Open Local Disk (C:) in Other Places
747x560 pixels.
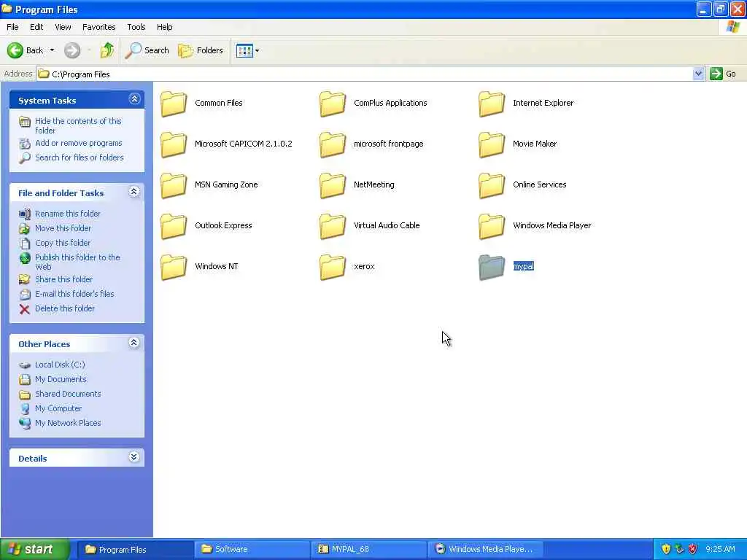60,365
